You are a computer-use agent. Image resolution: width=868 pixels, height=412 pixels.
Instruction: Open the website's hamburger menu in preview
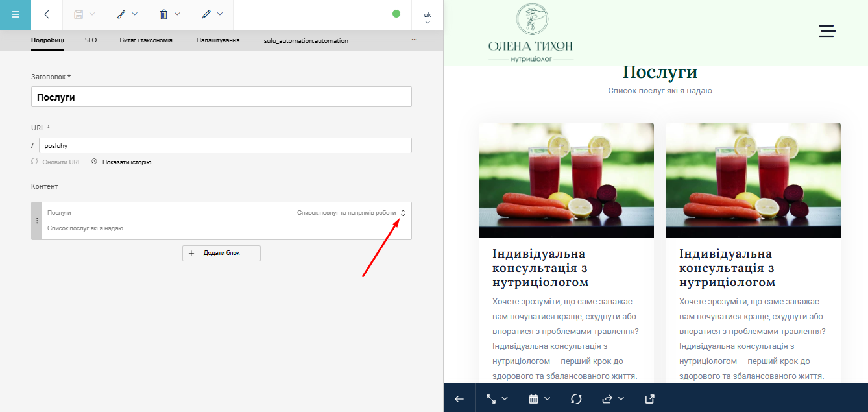826,30
